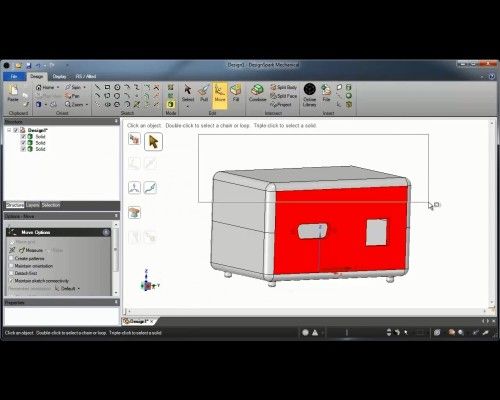The image size is (500, 400).
Task: Enable Maintain orientation option
Action: point(11,266)
